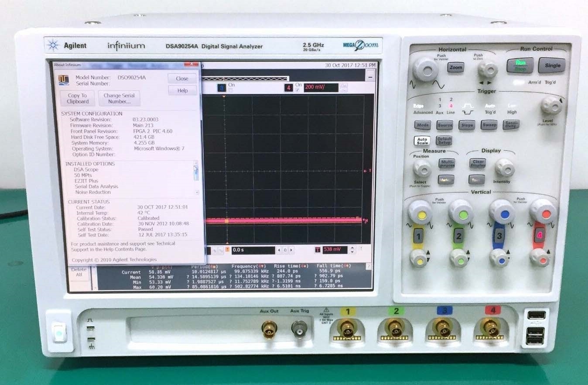Click the Rise time(4) measurement header
The width and height of the screenshot is (588, 385).
[291, 266]
